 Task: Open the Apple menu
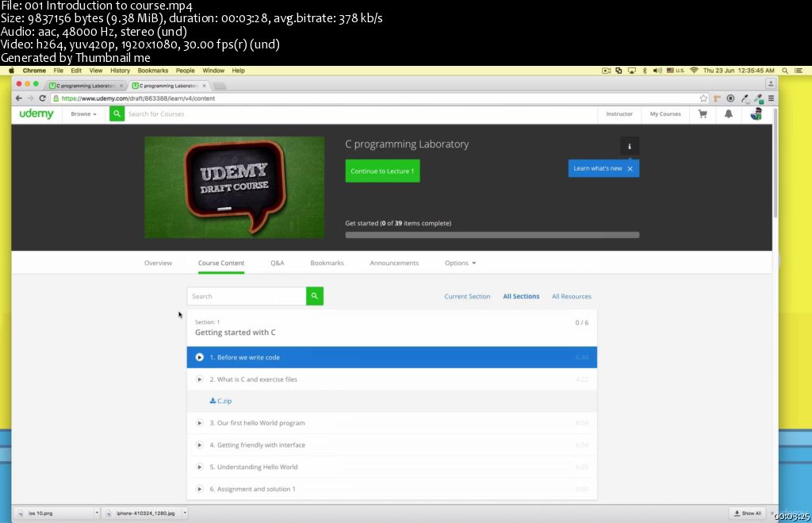(11, 71)
